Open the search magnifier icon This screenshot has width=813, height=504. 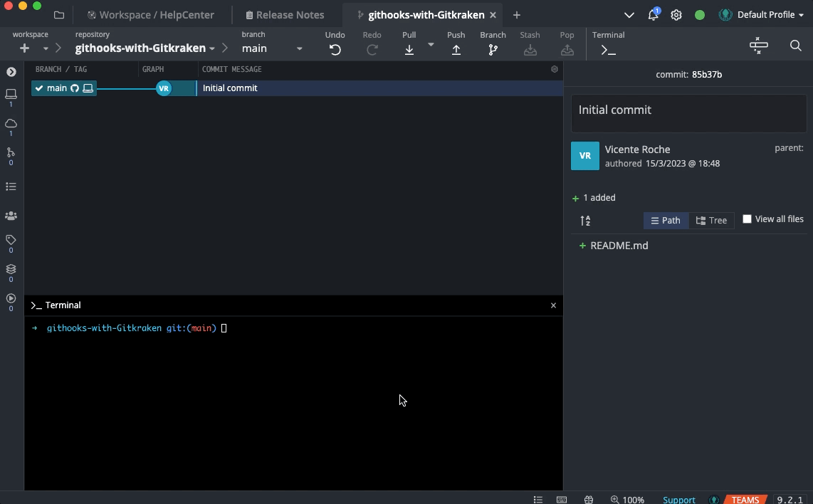795,46
